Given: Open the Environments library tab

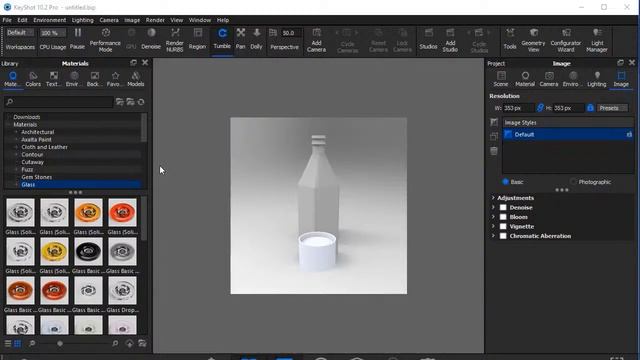Looking at the screenshot, I should point(74,79).
